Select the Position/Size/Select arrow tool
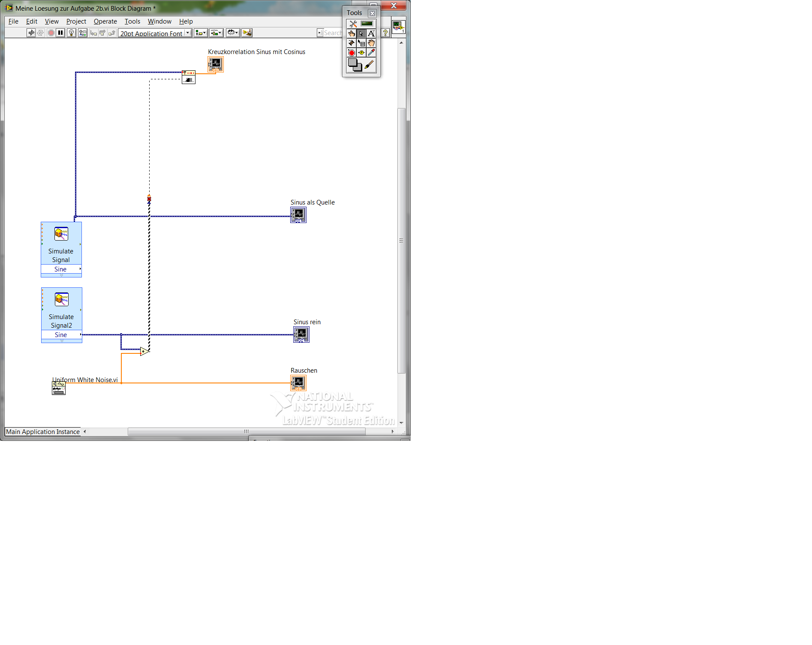The width and height of the screenshot is (812, 645). 361,33
